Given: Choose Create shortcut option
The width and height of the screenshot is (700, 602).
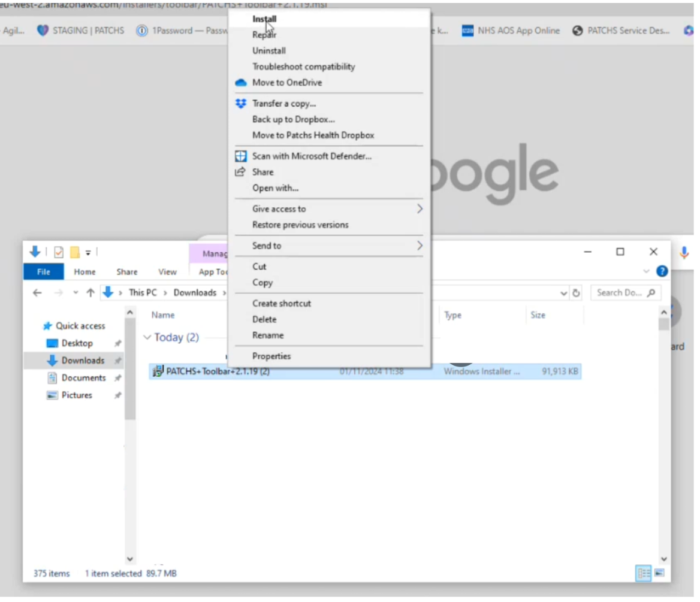Looking at the screenshot, I should [x=281, y=304].
